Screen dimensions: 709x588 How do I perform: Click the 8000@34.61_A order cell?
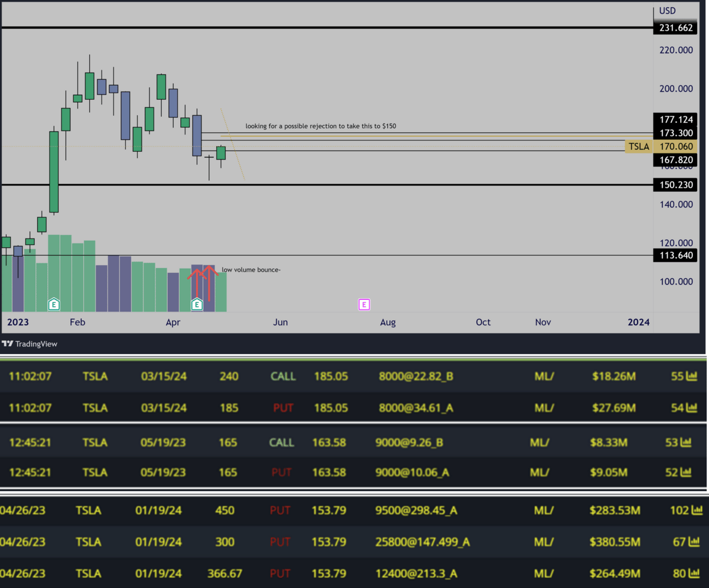pyautogui.click(x=416, y=408)
